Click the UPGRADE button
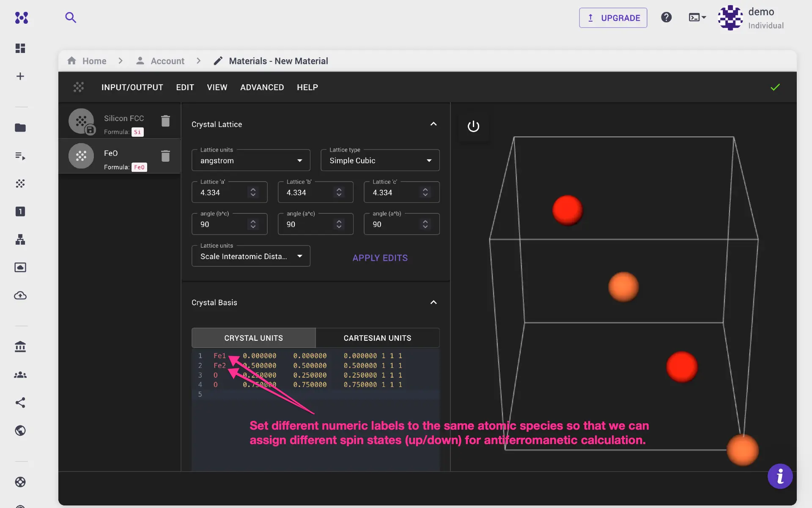The width and height of the screenshot is (812, 508). pyautogui.click(x=613, y=18)
